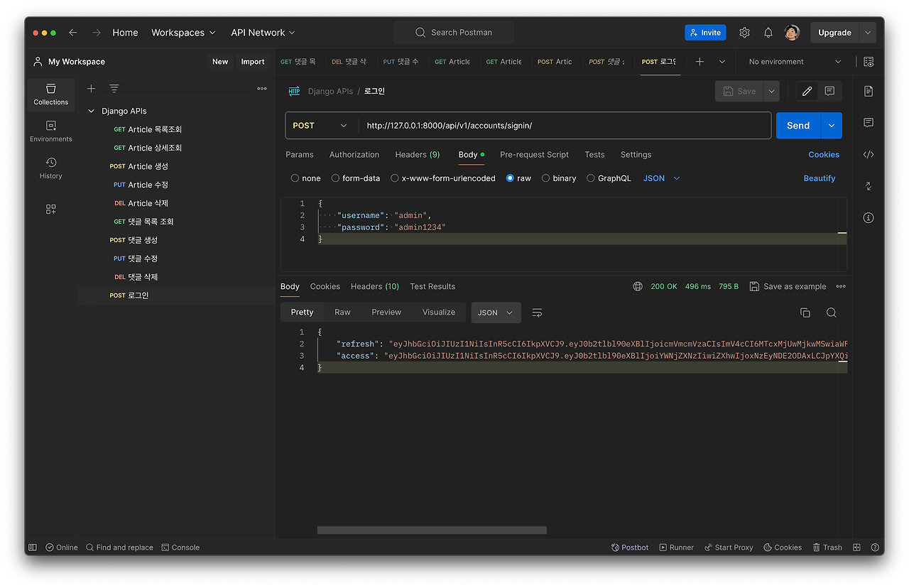
Task: Click the horizontal response scrollbar
Action: pos(432,530)
